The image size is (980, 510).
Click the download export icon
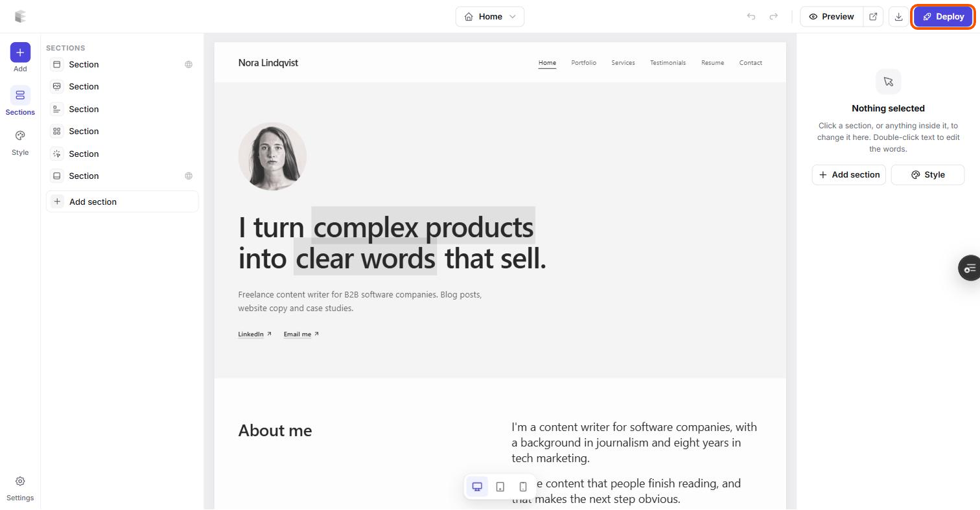tap(898, 17)
